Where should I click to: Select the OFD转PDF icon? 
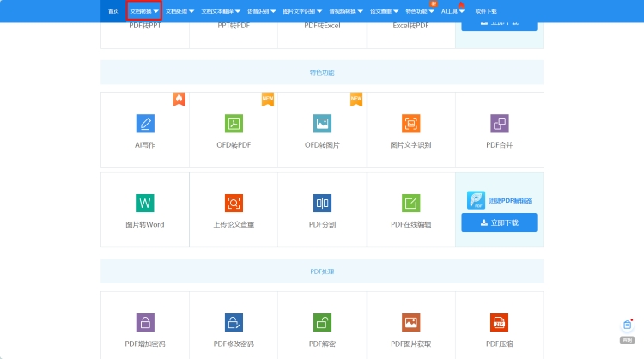234,124
